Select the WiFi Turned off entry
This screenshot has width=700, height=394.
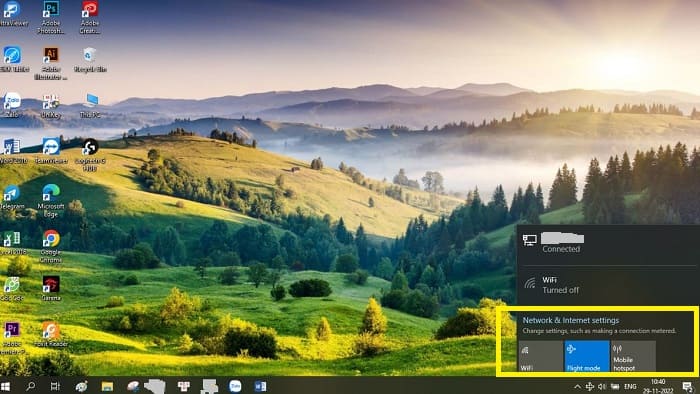[x=608, y=285]
